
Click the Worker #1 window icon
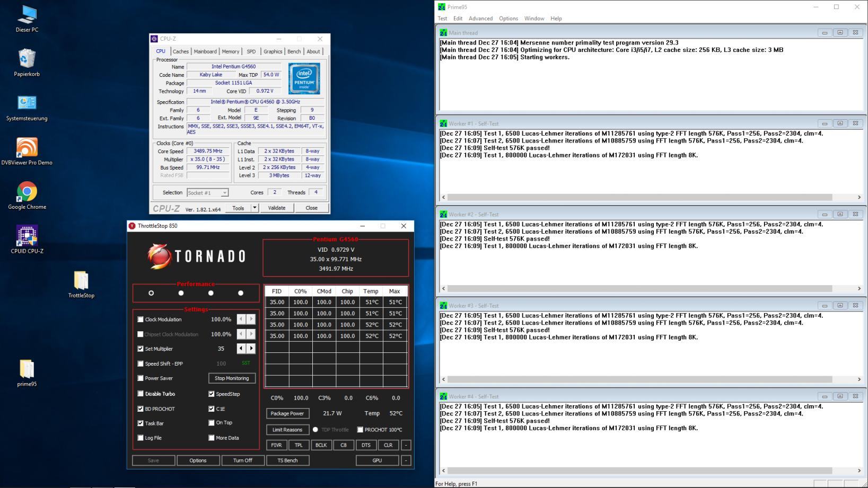[443, 123]
